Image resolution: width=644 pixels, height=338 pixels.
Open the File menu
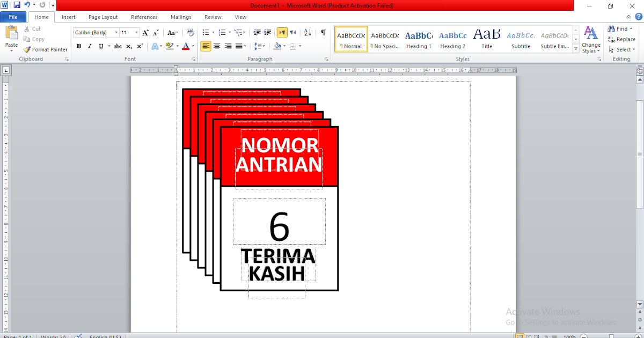click(x=13, y=17)
